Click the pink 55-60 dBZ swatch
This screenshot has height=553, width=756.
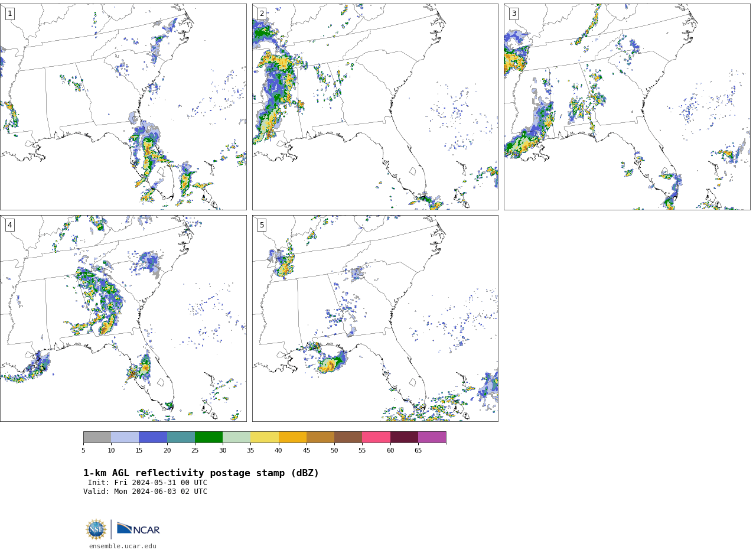click(x=376, y=437)
